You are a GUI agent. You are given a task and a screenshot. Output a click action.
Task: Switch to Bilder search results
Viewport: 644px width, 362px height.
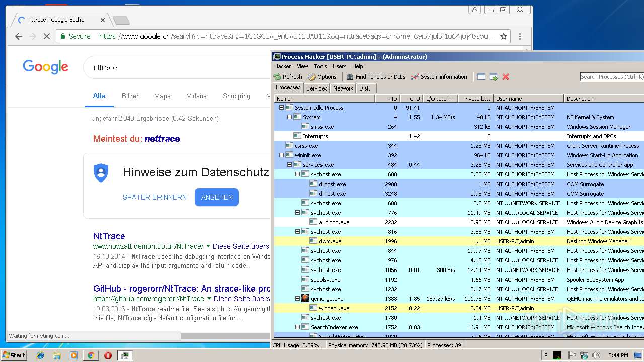[x=130, y=96]
